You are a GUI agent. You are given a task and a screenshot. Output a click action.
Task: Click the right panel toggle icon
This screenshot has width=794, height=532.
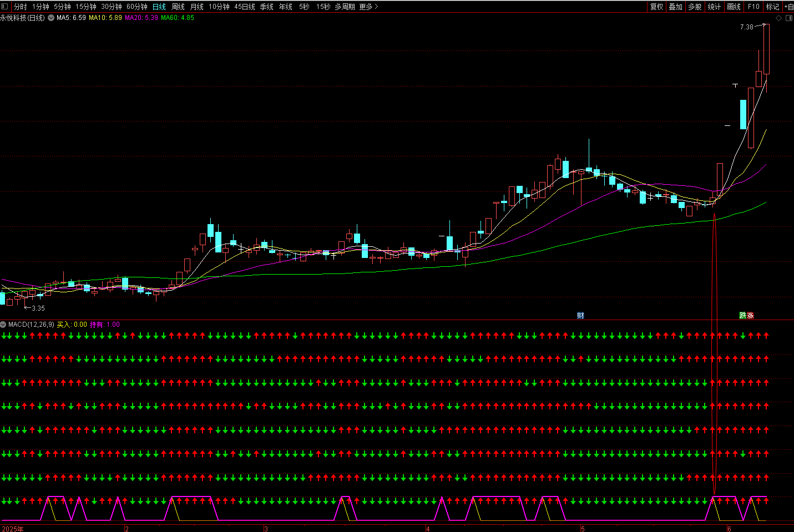(x=789, y=18)
